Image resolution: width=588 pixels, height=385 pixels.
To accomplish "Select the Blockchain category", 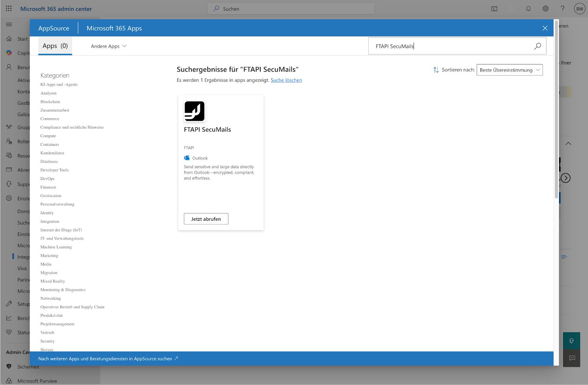I will 50,102.
